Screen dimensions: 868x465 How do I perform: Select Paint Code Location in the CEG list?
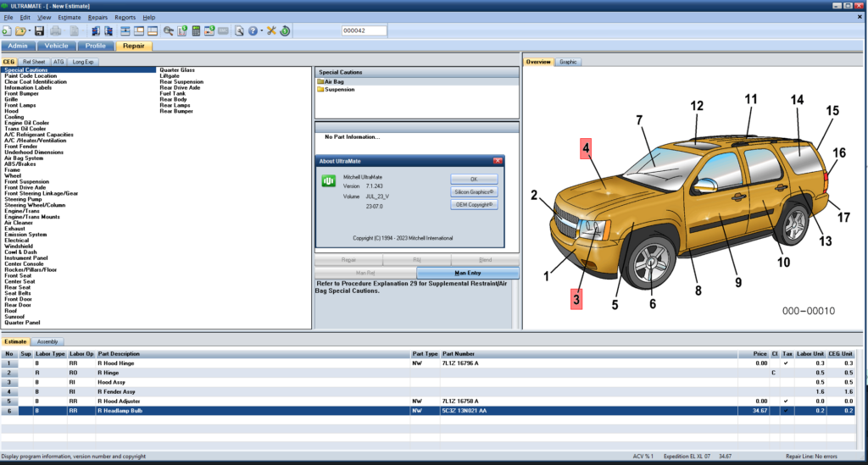coord(31,75)
